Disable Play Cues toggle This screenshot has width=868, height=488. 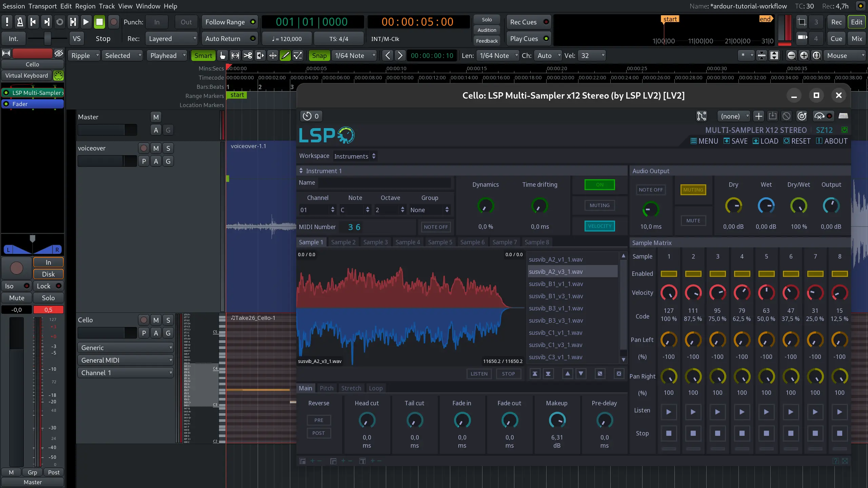click(x=529, y=39)
